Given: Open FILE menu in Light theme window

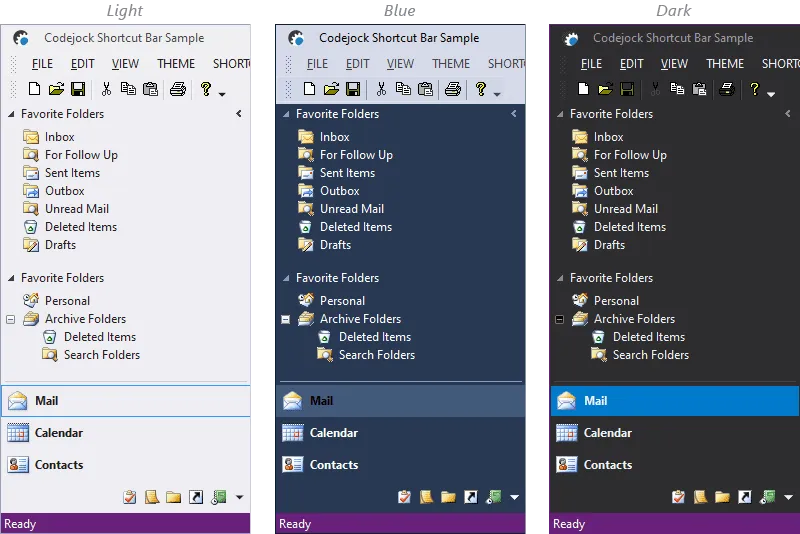Looking at the screenshot, I should (42, 64).
